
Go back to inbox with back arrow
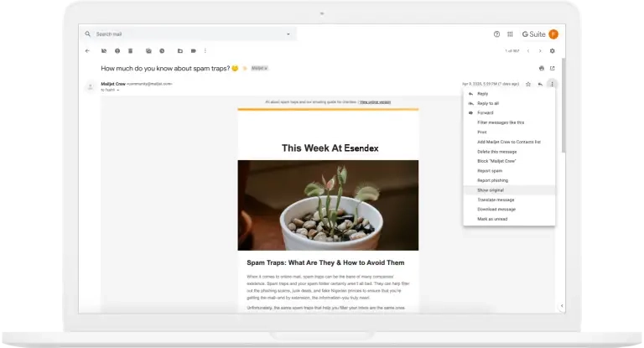87,51
